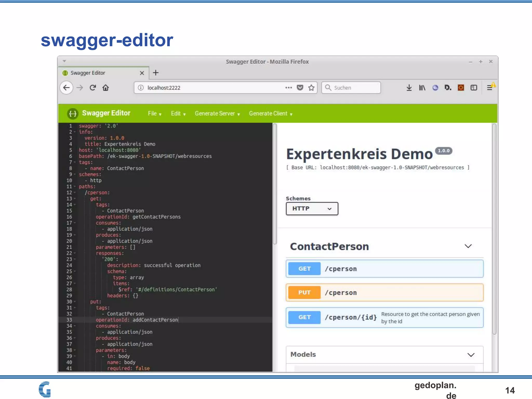Save page to Pocket icon
The height and width of the screenshot is (399, 532).
pos(300,88)
